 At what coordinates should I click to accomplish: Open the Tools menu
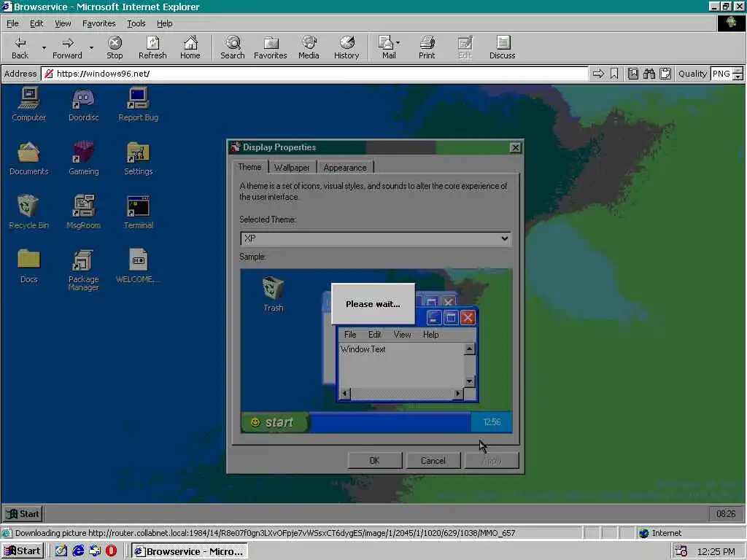136,23
